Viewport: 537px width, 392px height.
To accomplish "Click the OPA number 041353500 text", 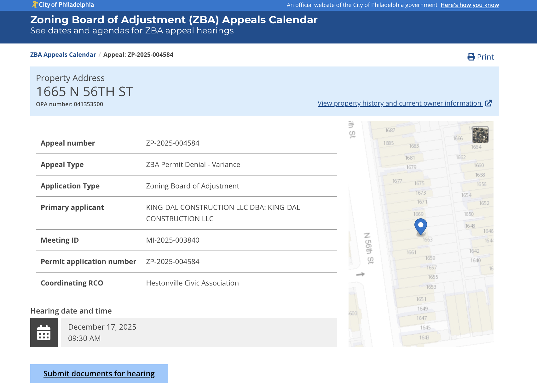I will [x=70, y=104].
